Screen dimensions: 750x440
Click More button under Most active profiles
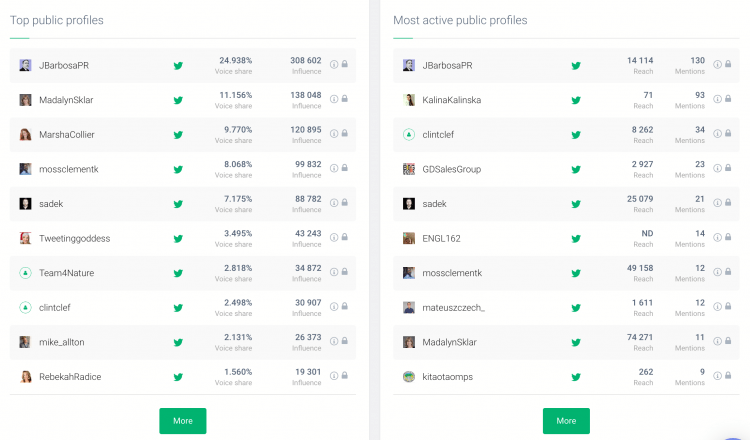(566, 421)
